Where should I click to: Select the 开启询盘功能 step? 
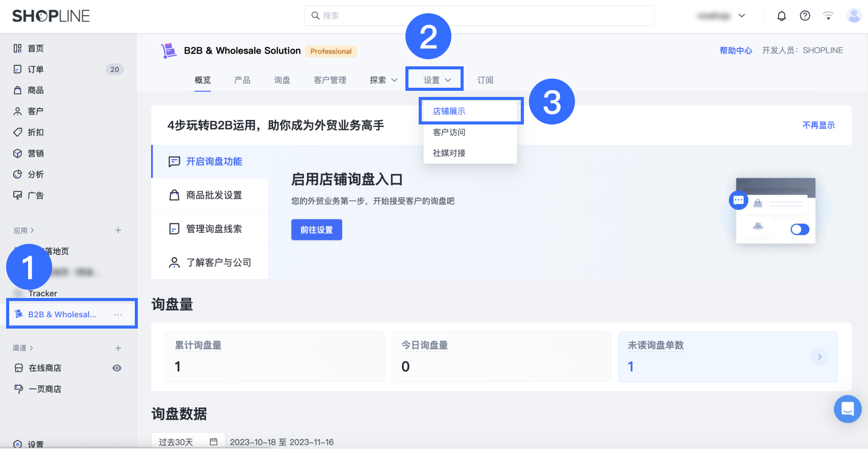210,161
